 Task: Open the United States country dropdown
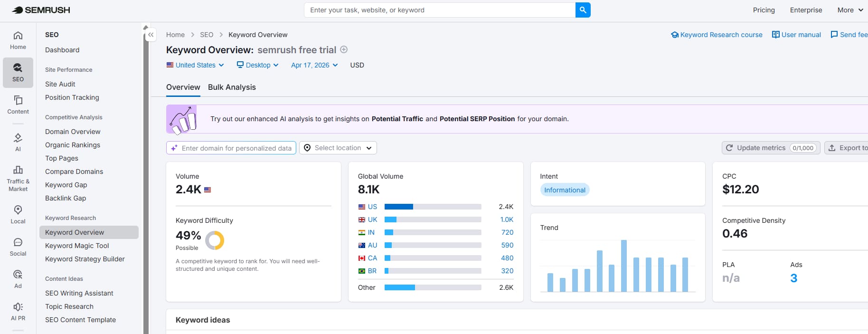[x=195, y=65]
